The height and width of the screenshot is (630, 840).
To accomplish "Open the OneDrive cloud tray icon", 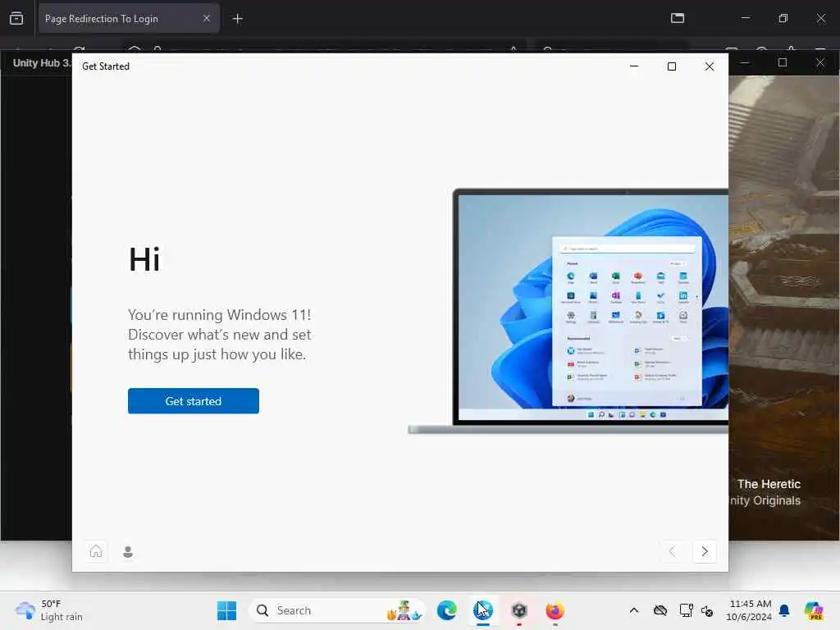I will [x=660, y=610].
